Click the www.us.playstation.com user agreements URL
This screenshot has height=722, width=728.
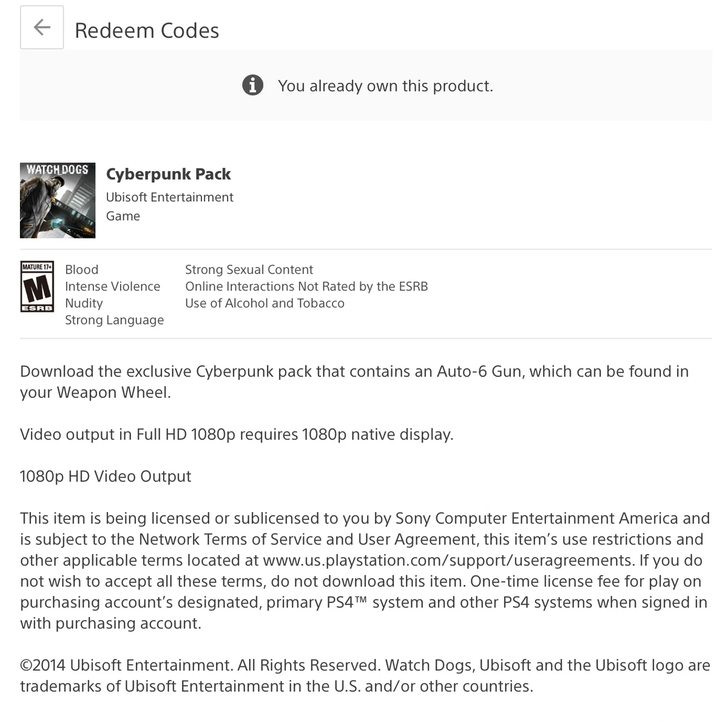tap(448, 560)
